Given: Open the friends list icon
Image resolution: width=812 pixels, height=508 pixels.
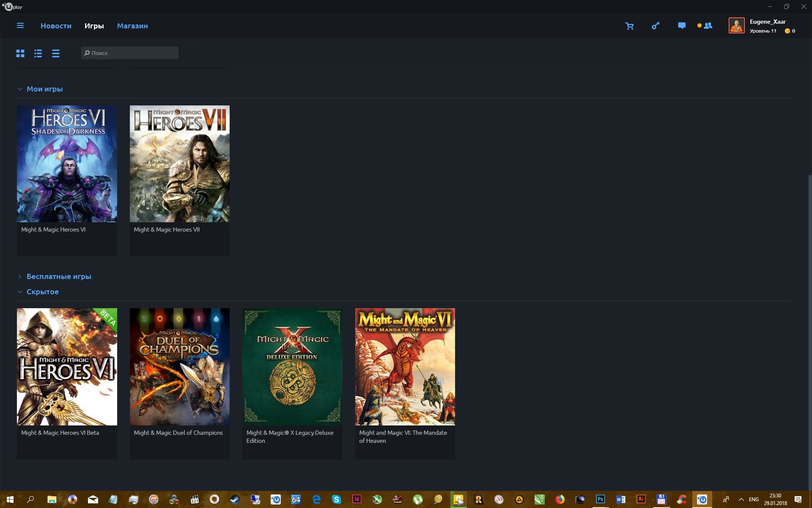Looking at the screenshot, I should [708, 26].
